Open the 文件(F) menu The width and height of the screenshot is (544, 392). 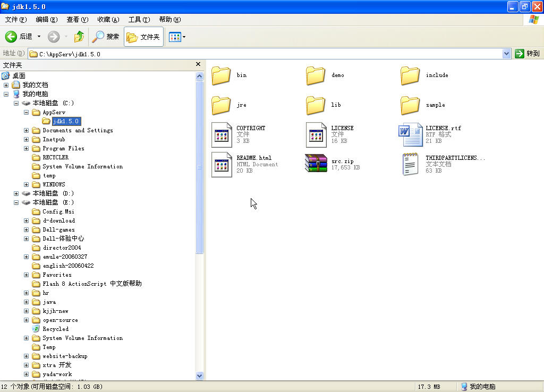[16, 20]
